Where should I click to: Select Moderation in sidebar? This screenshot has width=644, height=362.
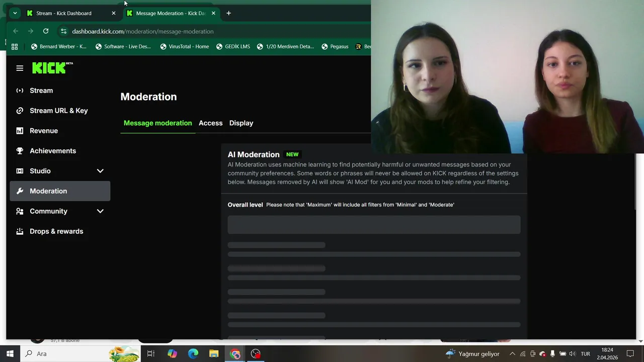click(x=60, y=191)
